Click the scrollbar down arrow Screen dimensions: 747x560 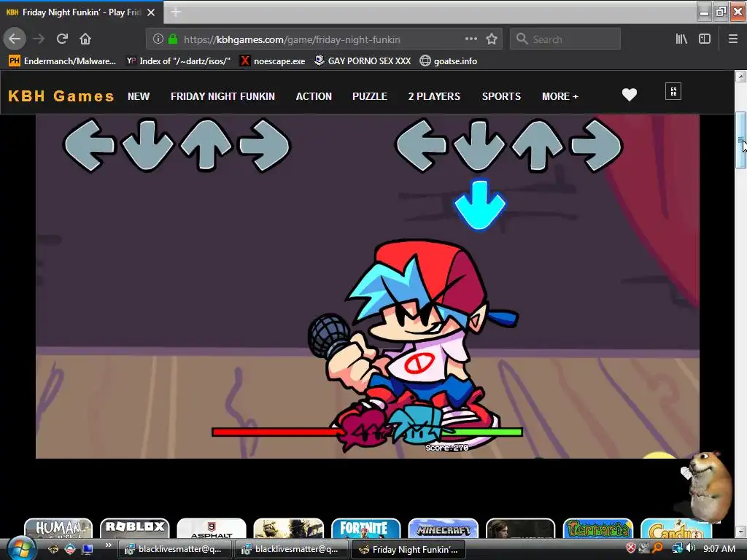(x=740, y=532)
